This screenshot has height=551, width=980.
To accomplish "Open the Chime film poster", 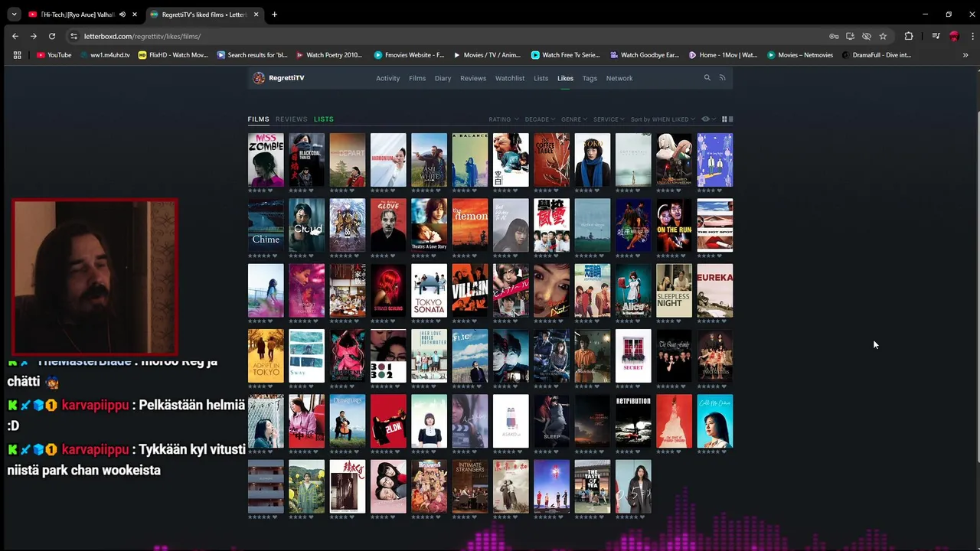I will (x=266, y=225).
